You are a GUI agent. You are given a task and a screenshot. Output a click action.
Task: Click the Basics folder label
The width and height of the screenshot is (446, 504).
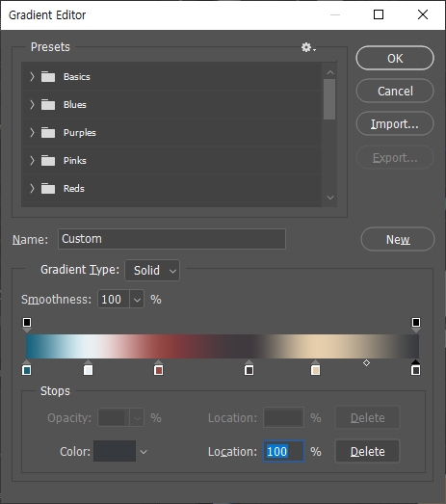(x=77, y=77)
